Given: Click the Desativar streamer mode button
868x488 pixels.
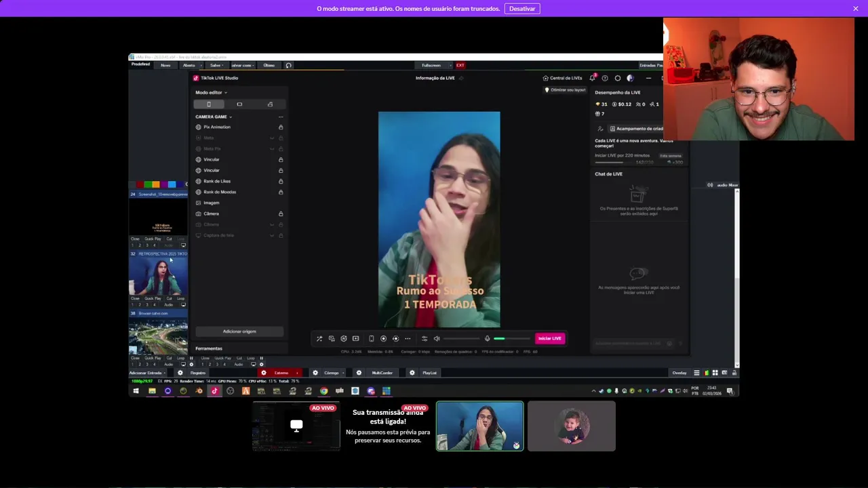Looking at the screenshot, I should point(522,8).
